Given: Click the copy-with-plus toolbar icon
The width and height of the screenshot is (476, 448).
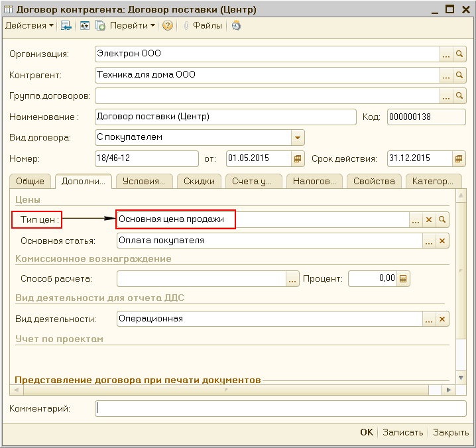Looking at the screenshot, I should [x=100, y=25].
